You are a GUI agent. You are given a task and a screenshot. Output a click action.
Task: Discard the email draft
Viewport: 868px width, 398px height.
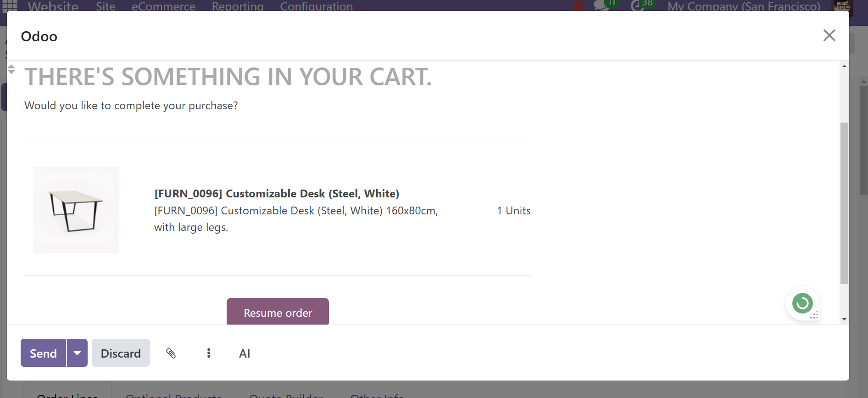(121, 353)
